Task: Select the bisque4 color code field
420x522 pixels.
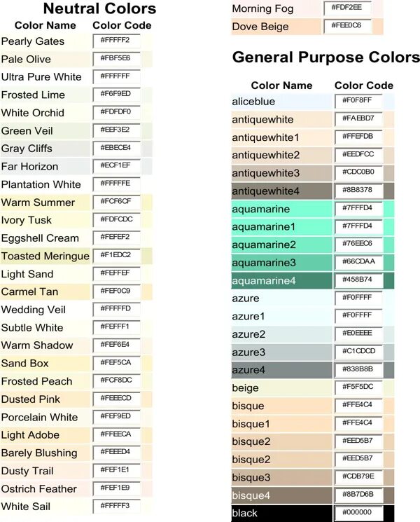Action: [x=358, y=495]
